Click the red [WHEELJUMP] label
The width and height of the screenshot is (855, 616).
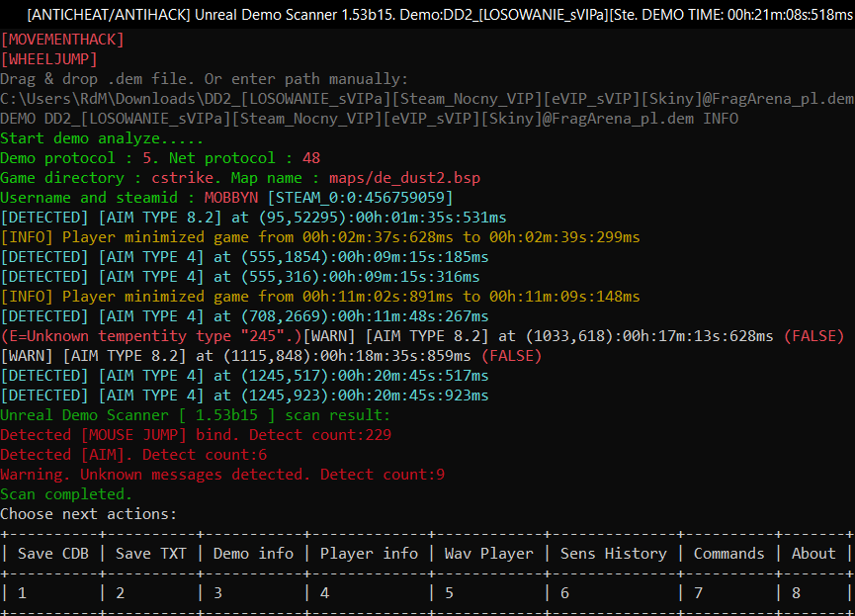(x=49, y=59)
